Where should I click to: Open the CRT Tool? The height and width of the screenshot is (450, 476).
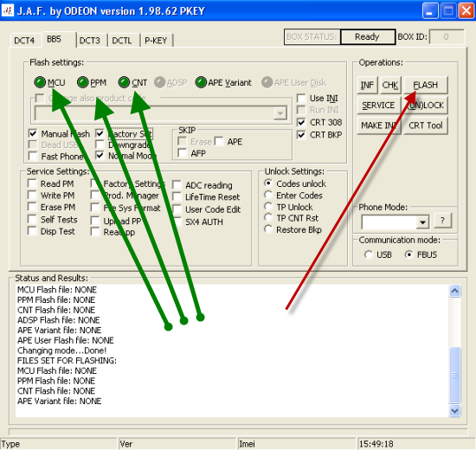[426, 125]
